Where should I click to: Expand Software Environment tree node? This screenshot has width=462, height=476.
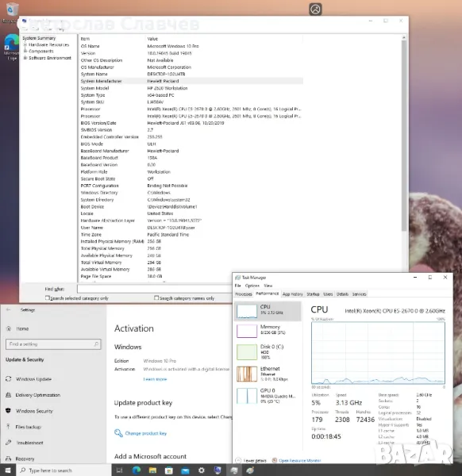(x=25, y=58)
